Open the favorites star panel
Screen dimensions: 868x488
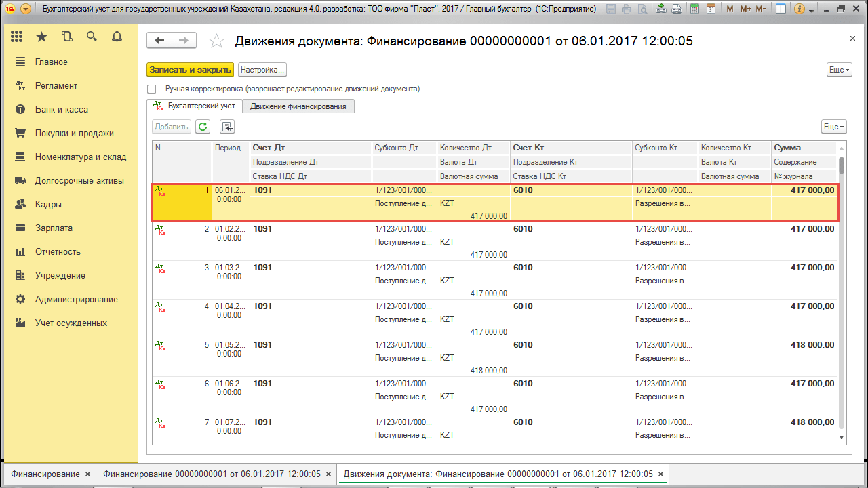point(42,37)
